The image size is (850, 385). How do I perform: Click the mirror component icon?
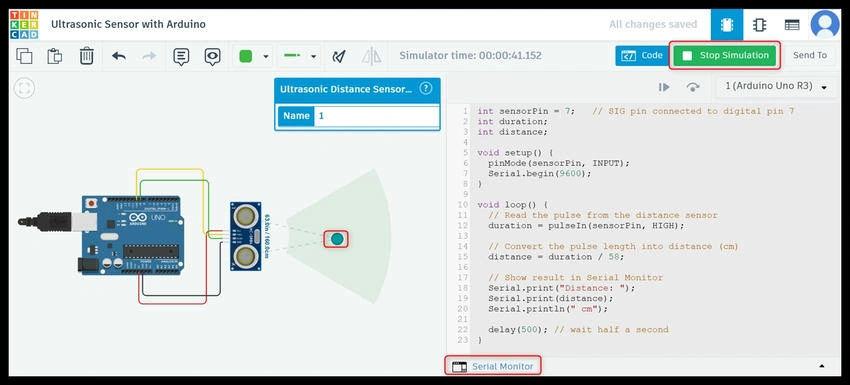(371, 56)
